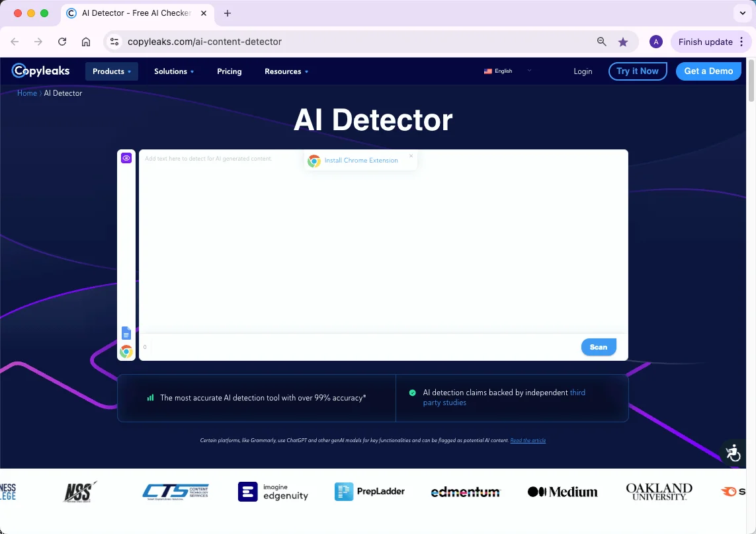
Task: Go back in browser history
Action: pyautogui.click(x=15, y=42)
